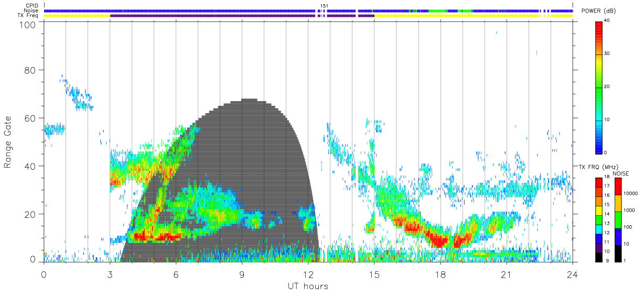The width and height of the screenshot is (644, 297).
Task: Click the 18 tick on TX FRQ legend
Action: [607, 177]
